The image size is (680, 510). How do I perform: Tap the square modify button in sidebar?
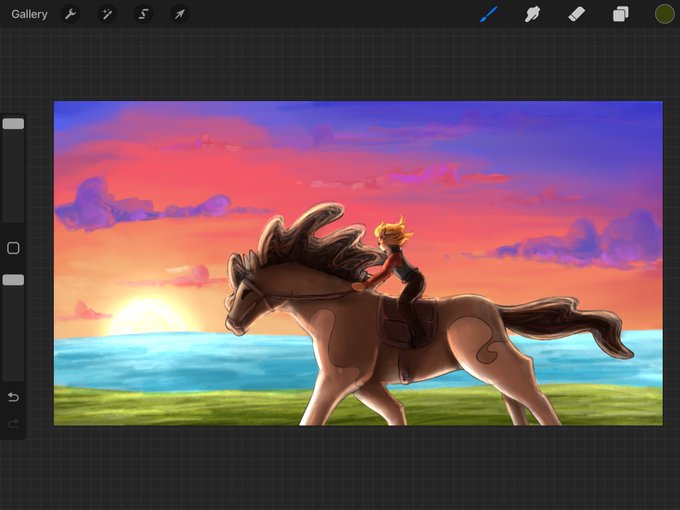[x=13, y=248]
